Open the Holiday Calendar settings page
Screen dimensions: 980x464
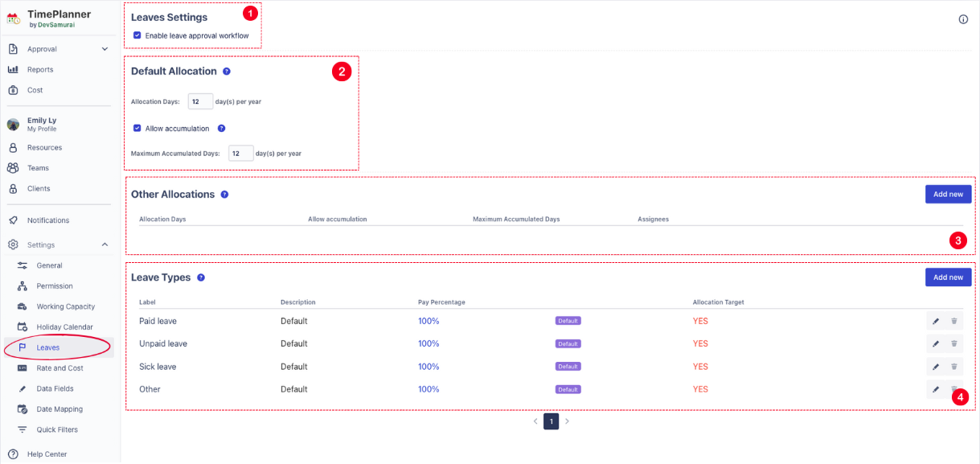tap(64, 327)
